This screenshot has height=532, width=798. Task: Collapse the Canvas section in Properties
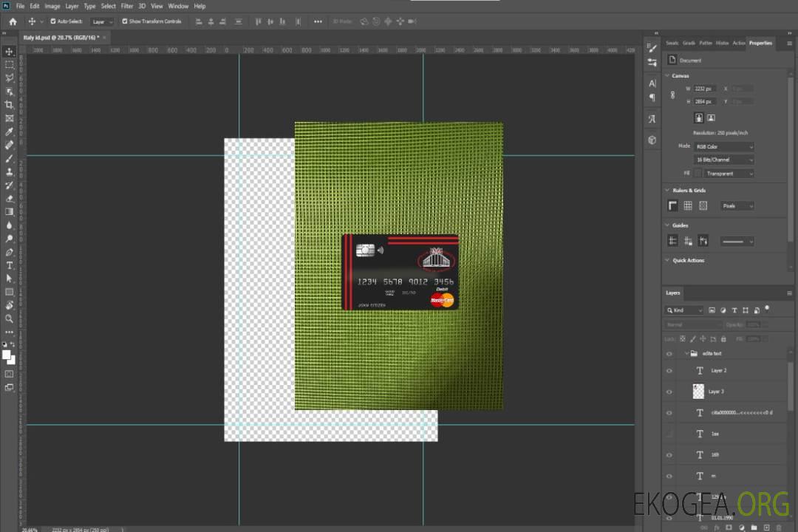pyautogui.click(x=667, y=75)
